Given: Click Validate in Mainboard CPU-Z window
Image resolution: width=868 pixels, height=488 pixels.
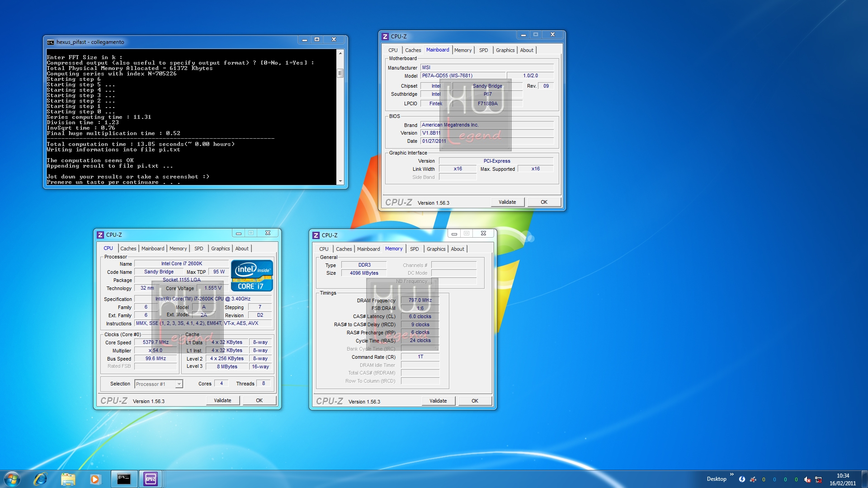Looking at the screenshot, I should [507, 202].
